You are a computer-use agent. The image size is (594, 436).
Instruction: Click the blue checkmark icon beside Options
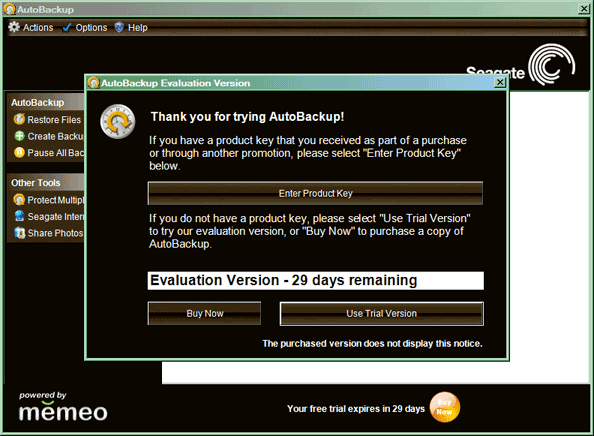[67, 27]
